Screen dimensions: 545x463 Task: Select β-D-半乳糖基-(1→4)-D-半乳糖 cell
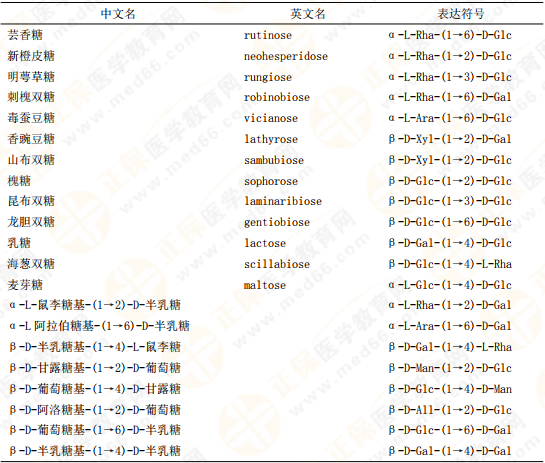(x=95, y=451)
